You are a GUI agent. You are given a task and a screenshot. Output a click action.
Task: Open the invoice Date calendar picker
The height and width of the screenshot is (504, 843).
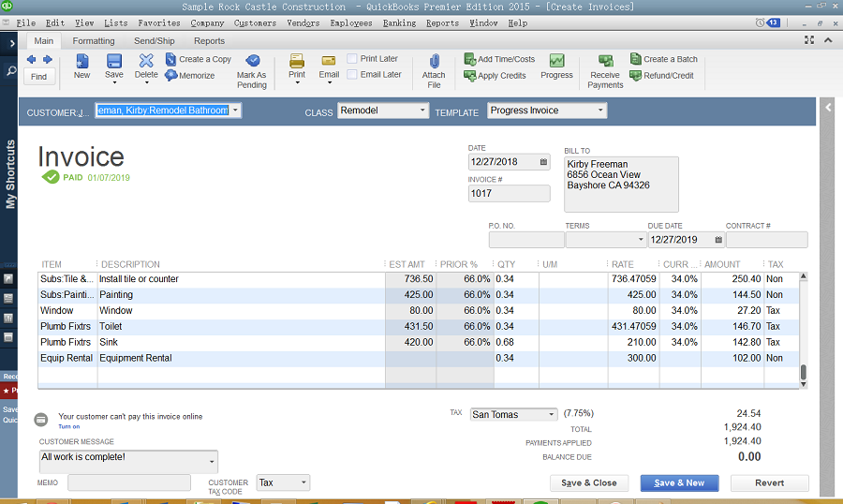(x=543, y=162)
